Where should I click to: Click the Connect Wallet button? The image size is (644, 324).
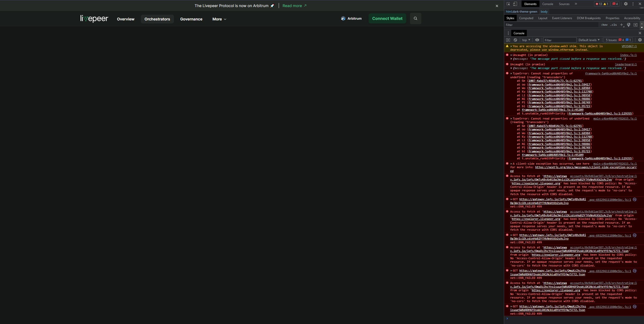(387, 18)
